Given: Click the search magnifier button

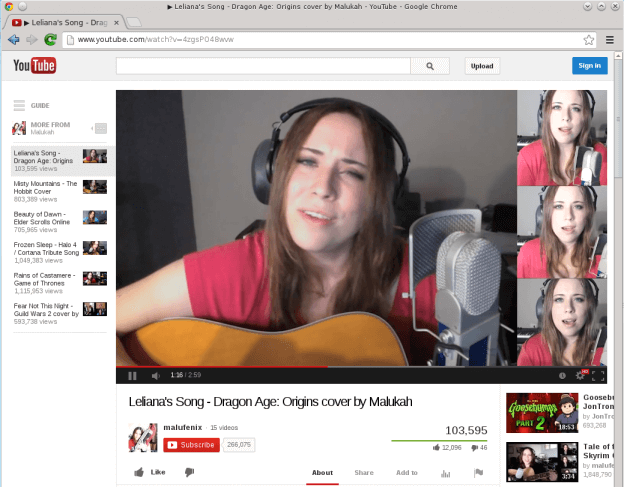Looking at the screenshot, I should [x=430, y=66].
